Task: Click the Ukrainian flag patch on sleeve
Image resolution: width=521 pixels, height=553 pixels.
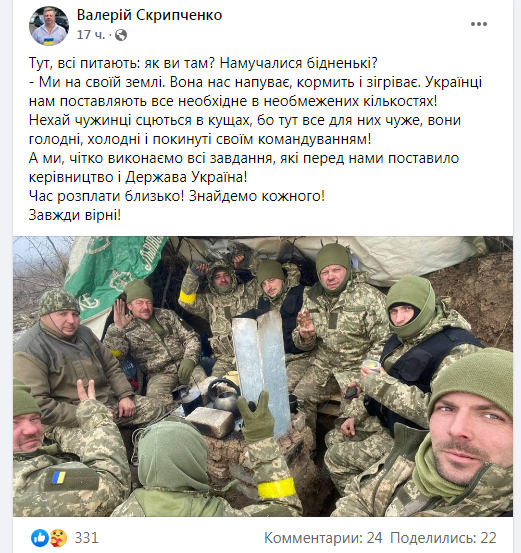Action: pos(59,477)
